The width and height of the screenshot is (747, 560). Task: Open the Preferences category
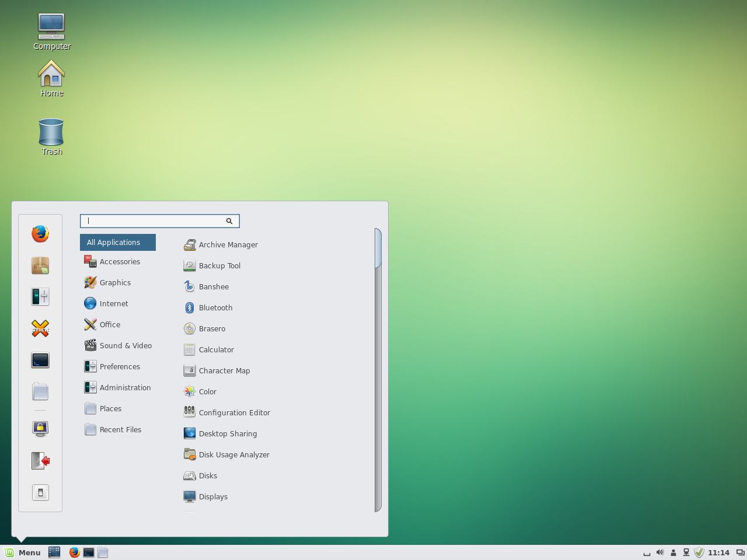(x=118, y=367)
